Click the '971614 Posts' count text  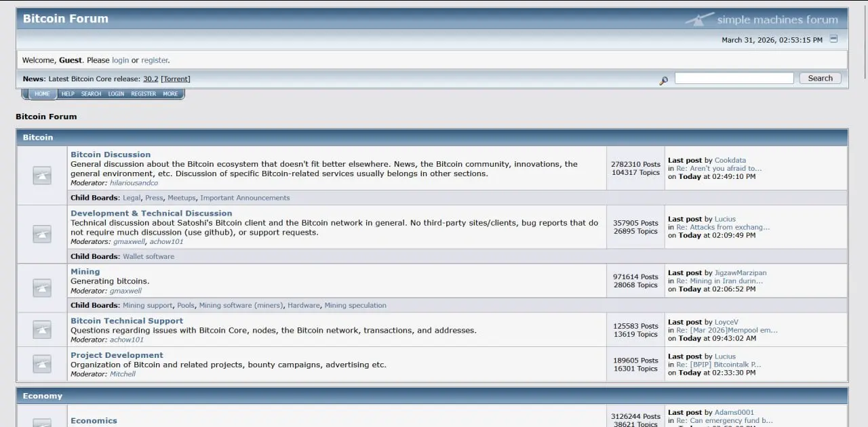[635, 277]
